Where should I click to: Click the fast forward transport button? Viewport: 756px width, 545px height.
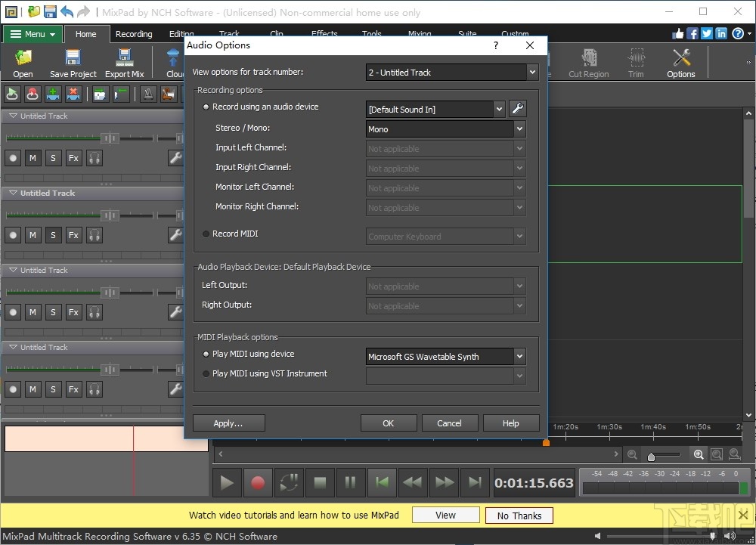[x=444, y=482]
